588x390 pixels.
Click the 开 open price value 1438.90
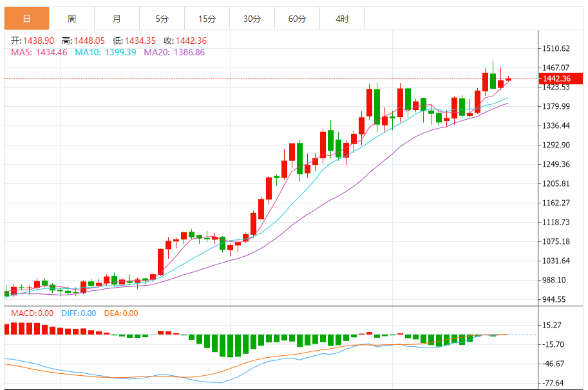[x=39, y=40]
